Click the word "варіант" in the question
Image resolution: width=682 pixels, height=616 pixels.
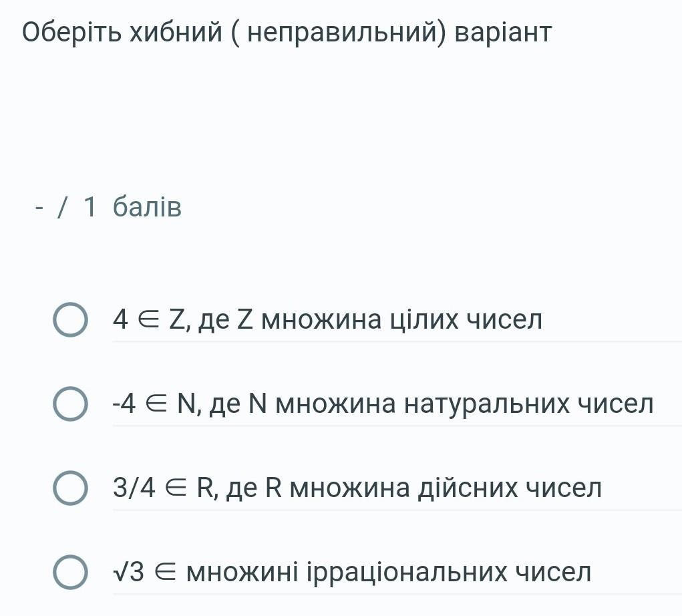coord(503,32)
